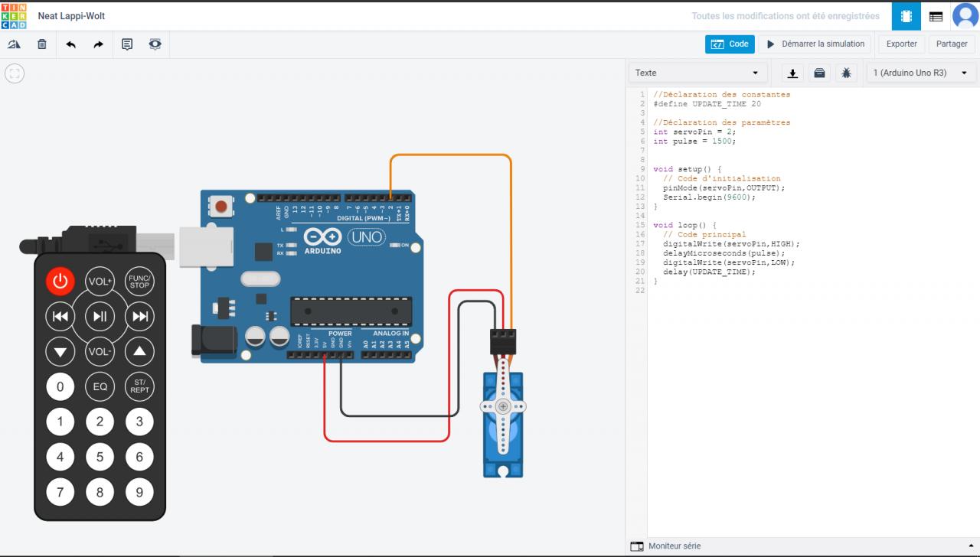Select the rotate tool in the toolbar
Image resolution: width=980 pixels, height=557 pixels.
tap(14, 44)
